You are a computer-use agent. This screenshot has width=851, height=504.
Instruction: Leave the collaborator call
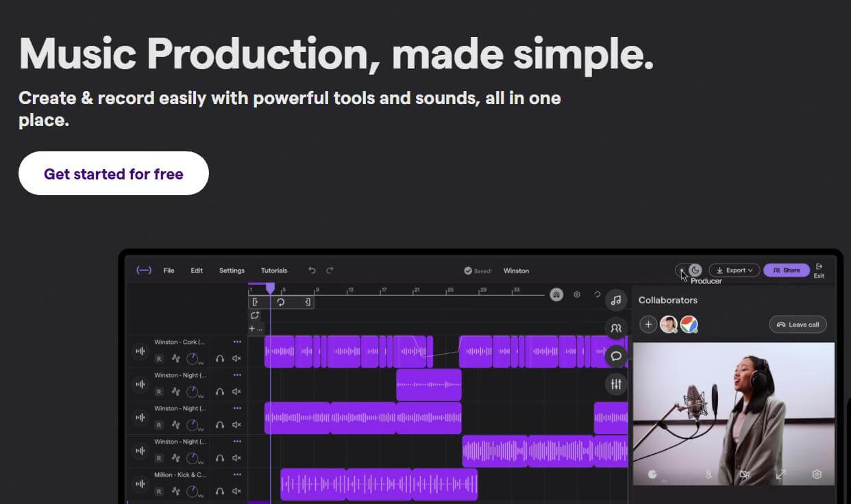[798, 324]
